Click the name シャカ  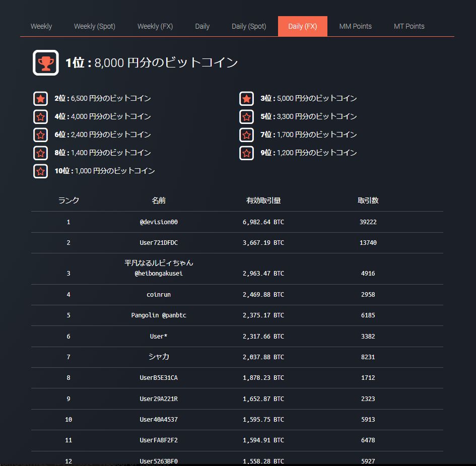coord(159,357)
